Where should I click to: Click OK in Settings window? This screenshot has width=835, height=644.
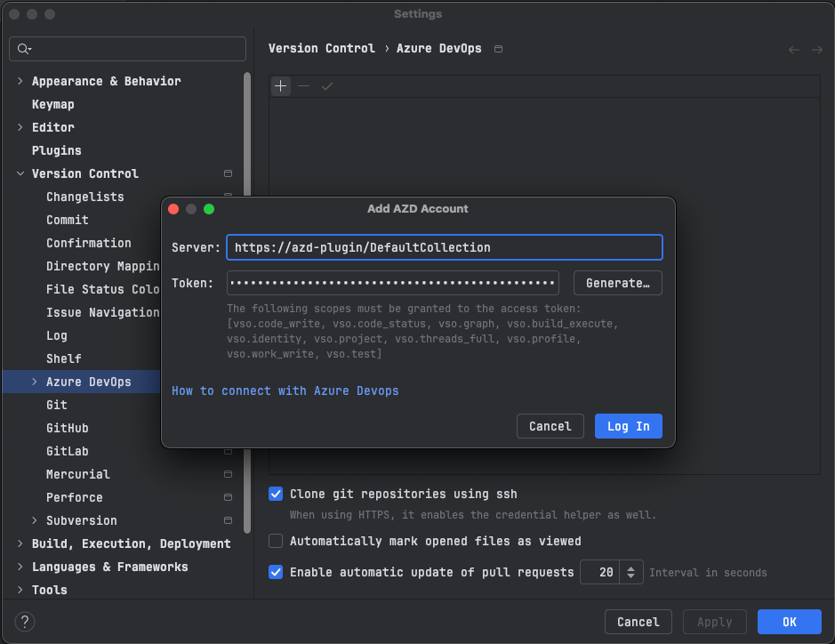tap(789, 622)
